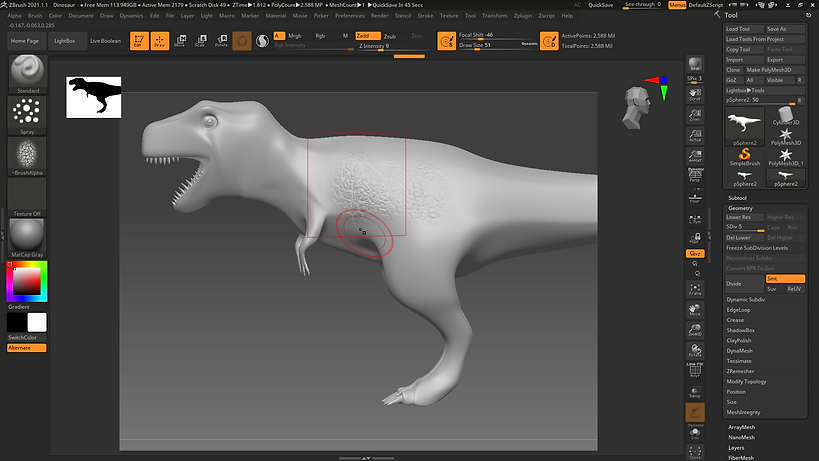Open the MatCap Gray material selector
Image resolution: width=819 pixels, height=461 pixels.
coord(27,238)
